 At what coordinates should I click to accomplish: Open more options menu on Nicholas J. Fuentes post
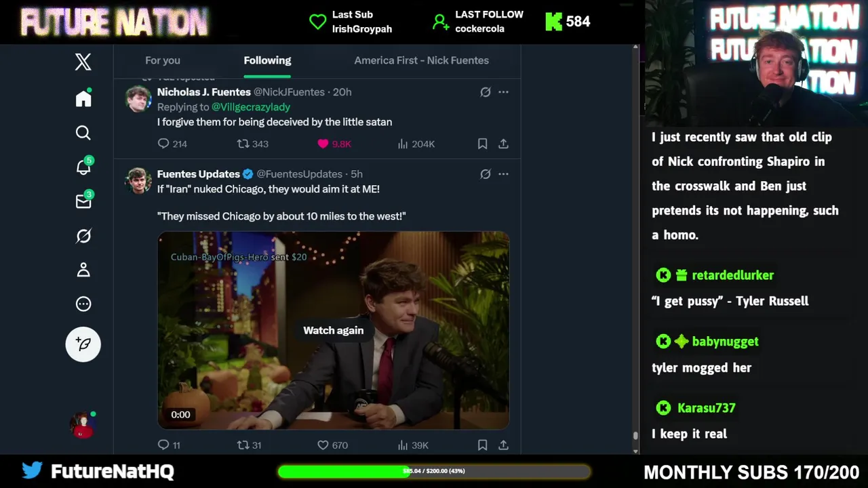(503, 92)
